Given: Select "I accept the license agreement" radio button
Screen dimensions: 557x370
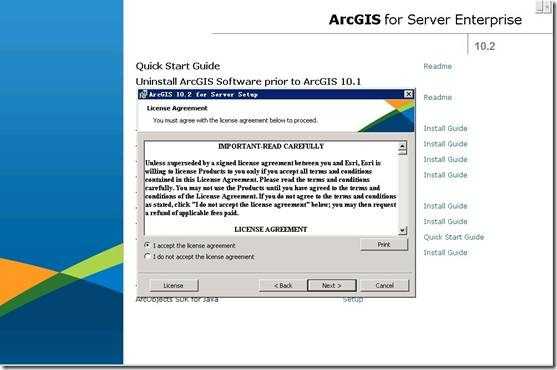Looking at the screenshot, I should click(x=147, y=245).
